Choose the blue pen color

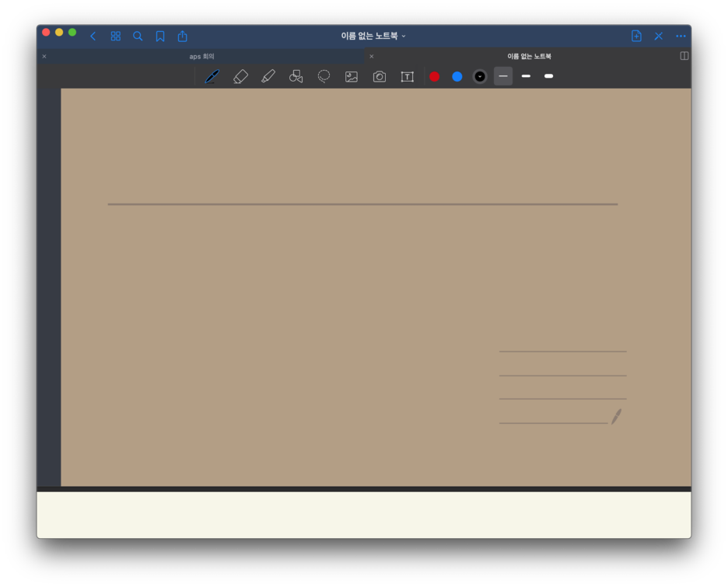click(x=457, y=76)
